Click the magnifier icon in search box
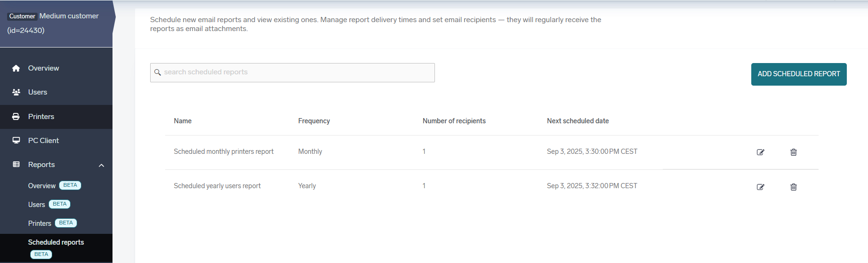Screen dimensions: 868x263 point(158,72)
